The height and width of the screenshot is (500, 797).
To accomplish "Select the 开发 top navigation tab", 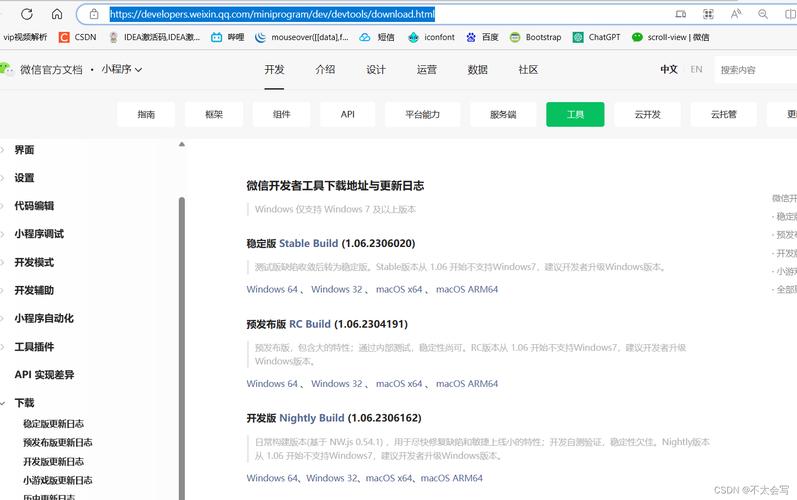I will [274, 70].
